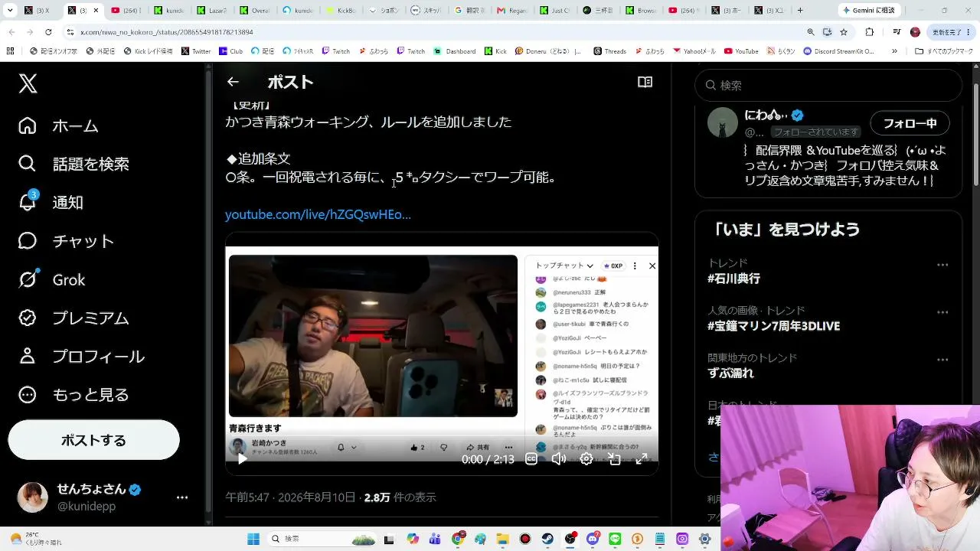
Task: Click the ポストする button
Action: (93, 440)
